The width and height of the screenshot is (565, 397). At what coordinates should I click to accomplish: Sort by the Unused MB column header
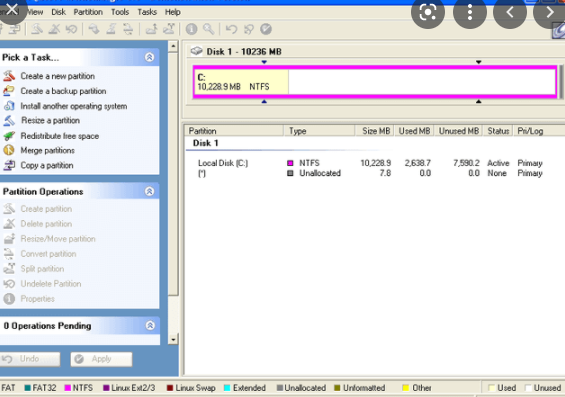click(x=459, y=131)
